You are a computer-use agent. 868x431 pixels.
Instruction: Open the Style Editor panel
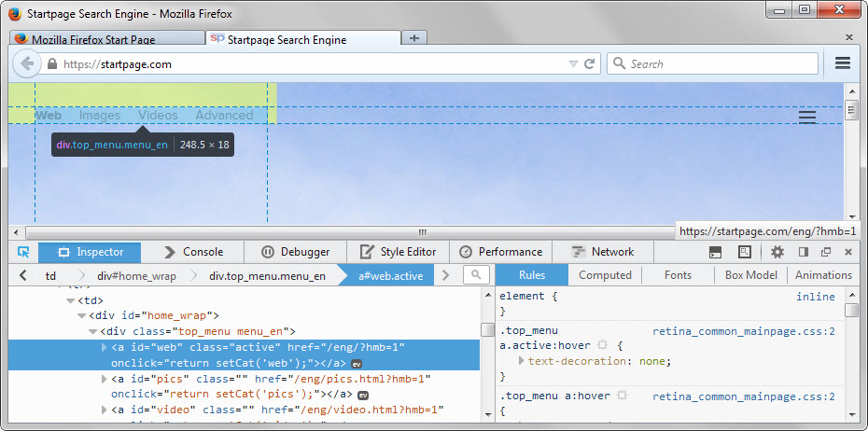point(398,252)
